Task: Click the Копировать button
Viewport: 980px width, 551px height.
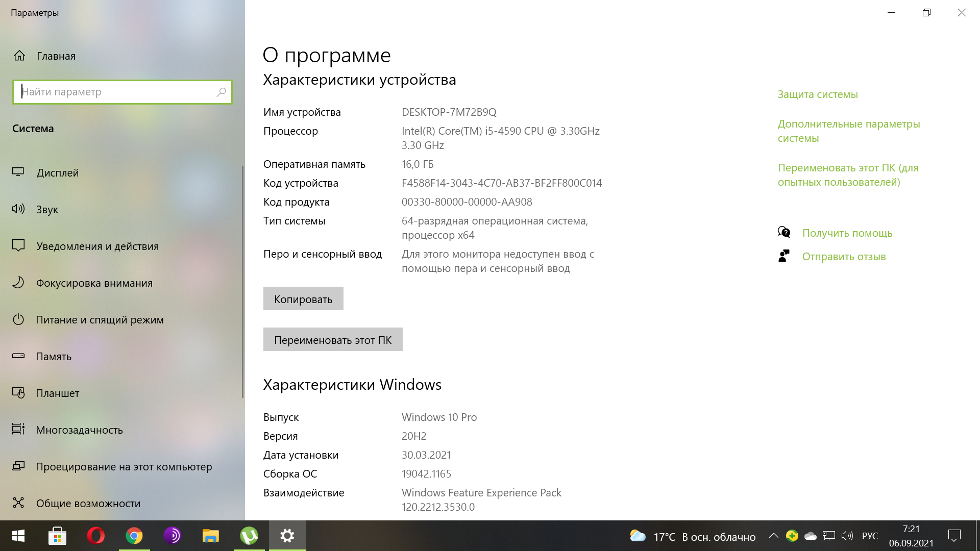Action: pos(303,298)
